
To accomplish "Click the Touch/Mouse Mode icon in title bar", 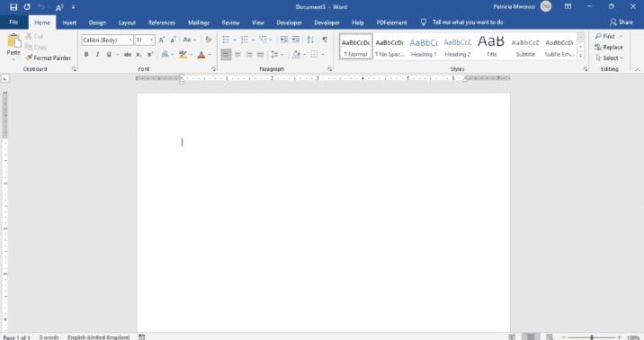I will pyautogui.click(x=59, y=7).
